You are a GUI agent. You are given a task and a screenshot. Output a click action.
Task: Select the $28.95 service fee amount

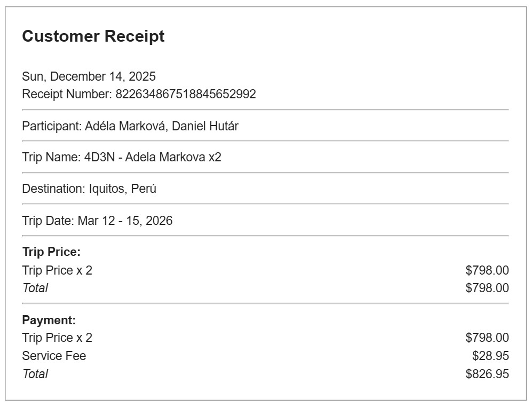click(x=490, y=356)
